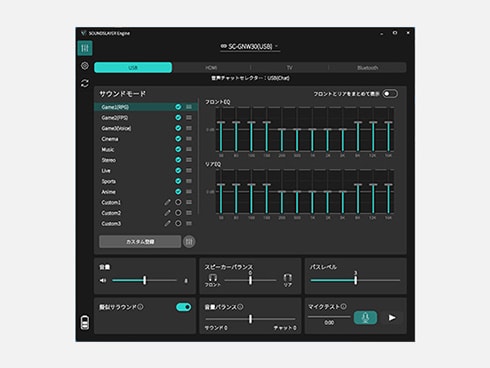Grab the reorder handle for Stereo
Screen dimensions: 490x368
[x=189, y=160]
